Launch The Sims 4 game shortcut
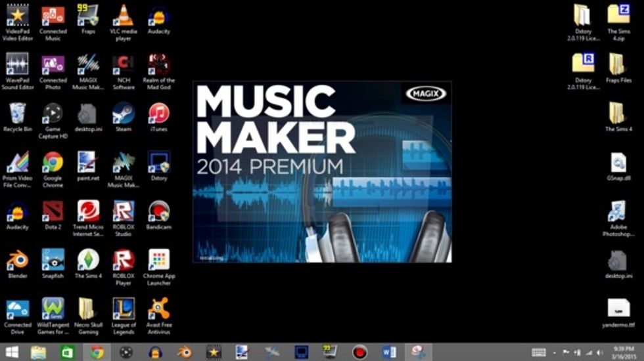 88,264
